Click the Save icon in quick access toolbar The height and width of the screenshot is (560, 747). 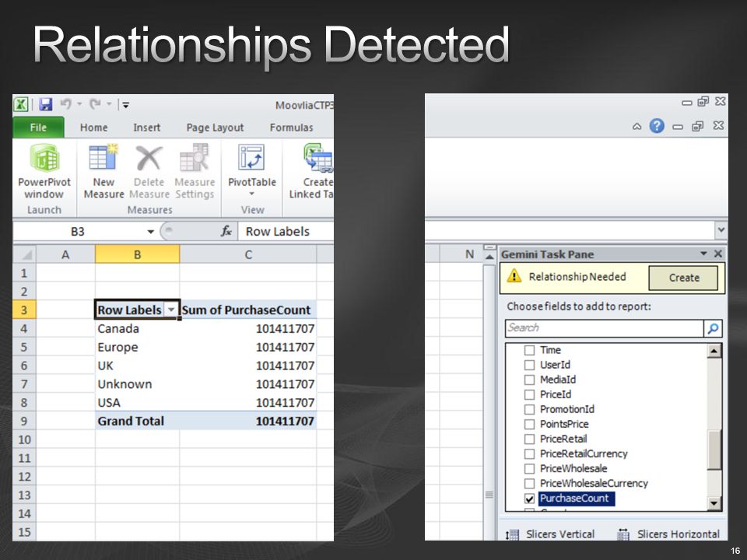pyautogui.click(x=46, y=104)
